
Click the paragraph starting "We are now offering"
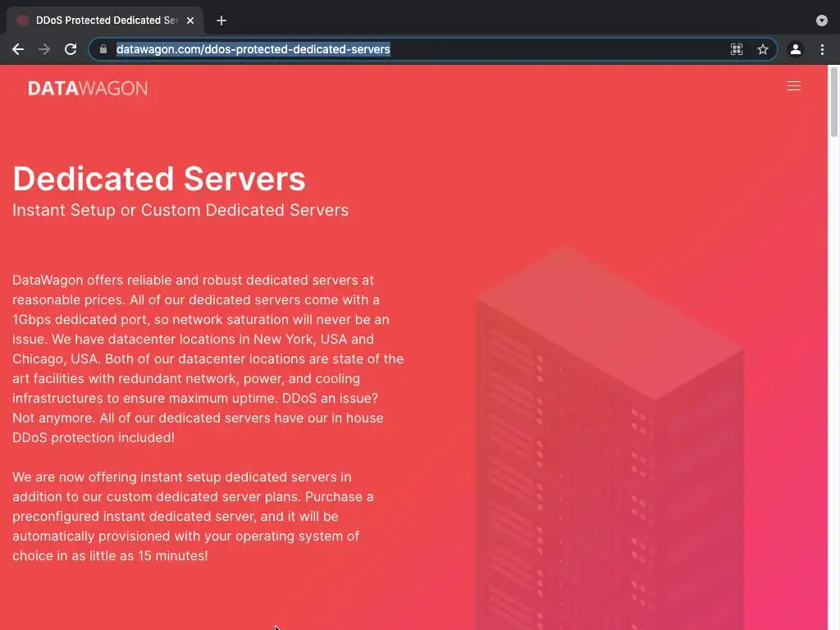(193, 516)
